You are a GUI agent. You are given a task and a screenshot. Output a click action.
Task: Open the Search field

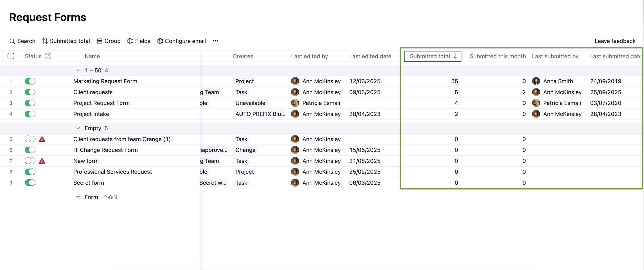pyautogui.click(x=22, y=41)
